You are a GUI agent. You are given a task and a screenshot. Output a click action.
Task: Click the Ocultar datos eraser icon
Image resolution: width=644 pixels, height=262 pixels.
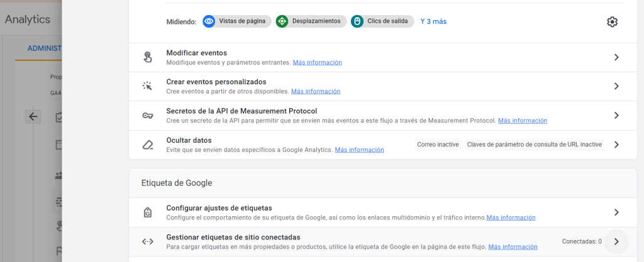click(148, 145)
